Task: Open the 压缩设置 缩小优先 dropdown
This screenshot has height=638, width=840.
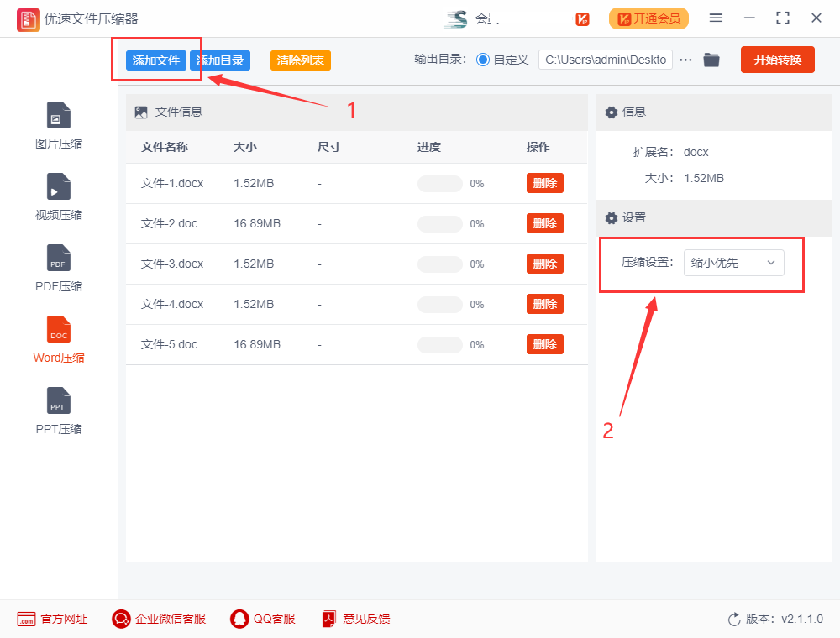Action: (733, 263)
